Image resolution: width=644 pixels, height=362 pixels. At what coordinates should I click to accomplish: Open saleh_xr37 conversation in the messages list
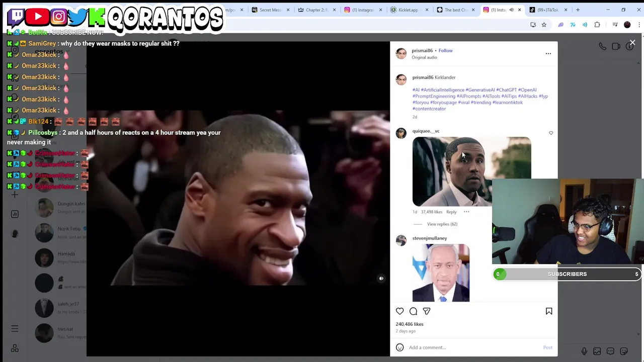59,307
